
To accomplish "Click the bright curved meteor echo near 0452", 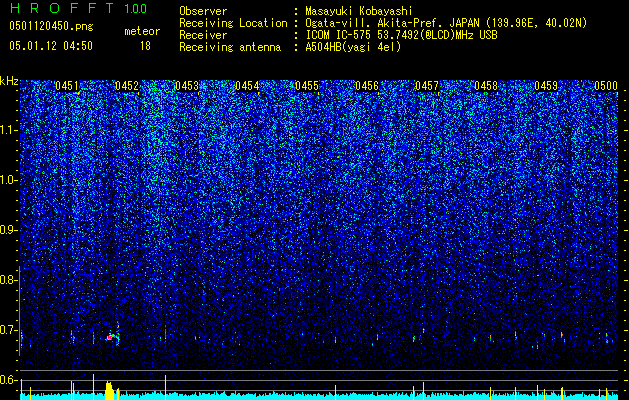I will click(112, 335).
